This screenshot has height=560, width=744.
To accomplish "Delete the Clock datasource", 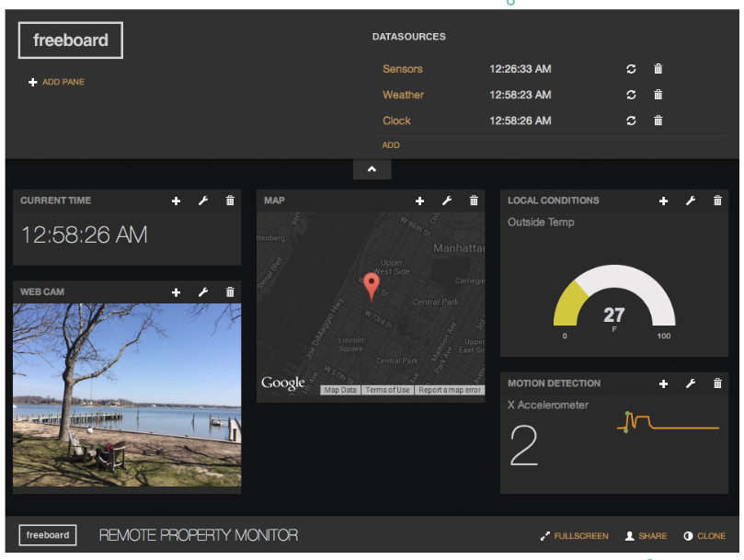I will pos(658,120).
